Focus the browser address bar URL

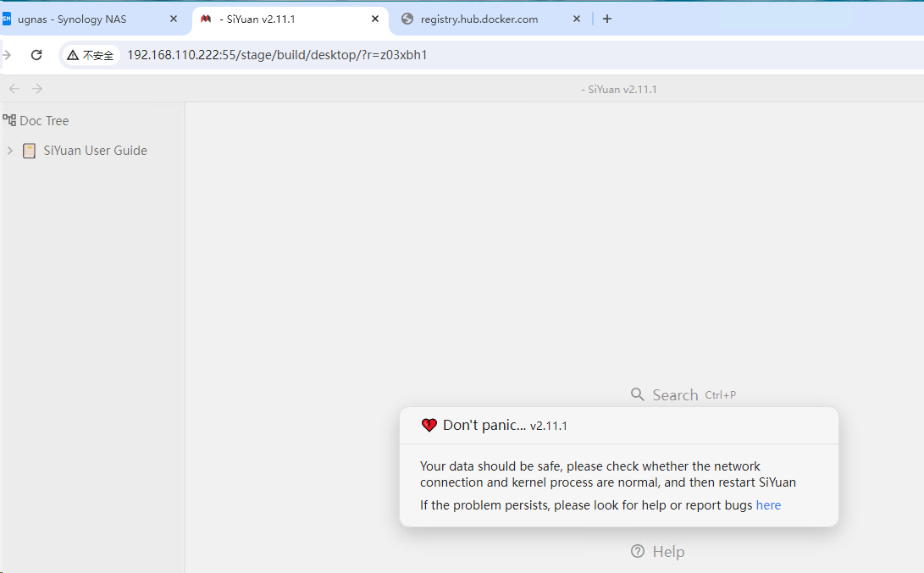[339, 55]
